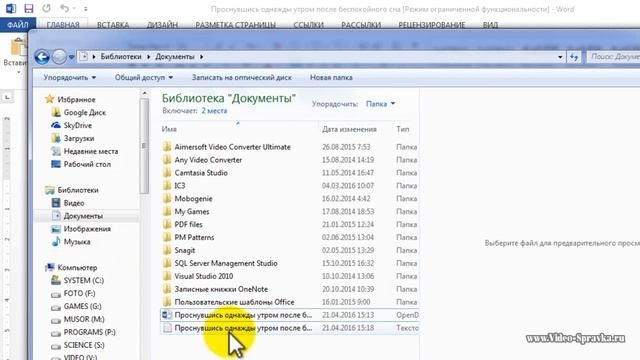The image size is (640, 360).
Task: Open the ССЫЛКИ ribbon tab
Action: click(309, 25)
